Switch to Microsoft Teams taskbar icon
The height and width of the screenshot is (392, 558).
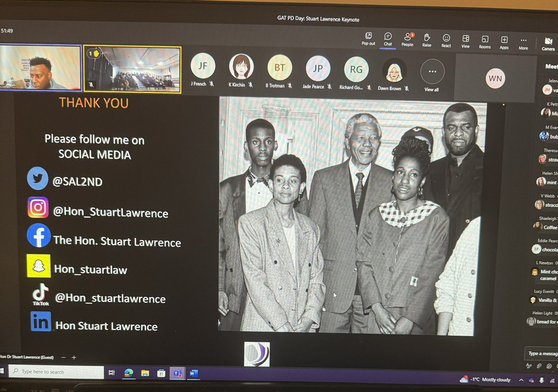[x=177, y=373]
